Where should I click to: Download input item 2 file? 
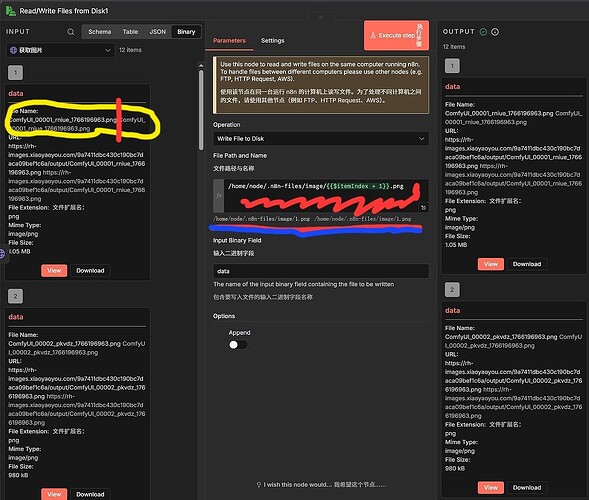(90, 494)
